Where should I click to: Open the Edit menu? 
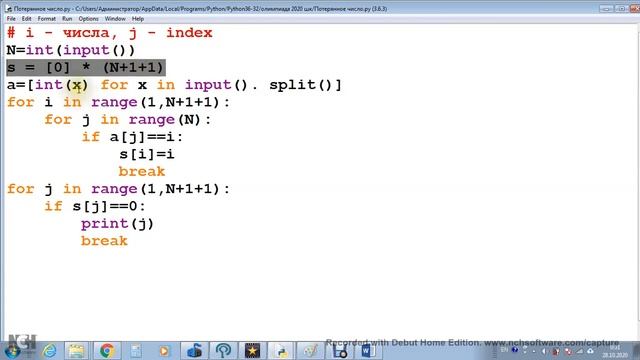[x=27, y=19]
